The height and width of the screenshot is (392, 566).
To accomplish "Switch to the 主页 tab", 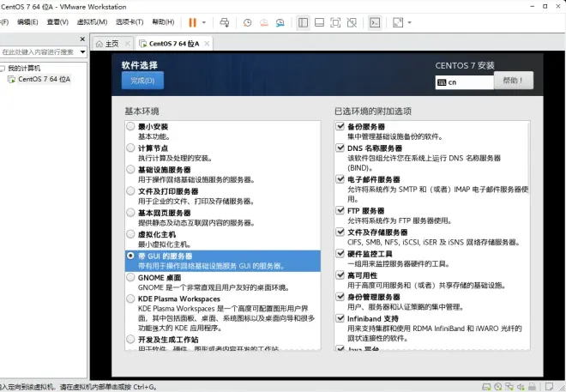I will coord(112,44).
